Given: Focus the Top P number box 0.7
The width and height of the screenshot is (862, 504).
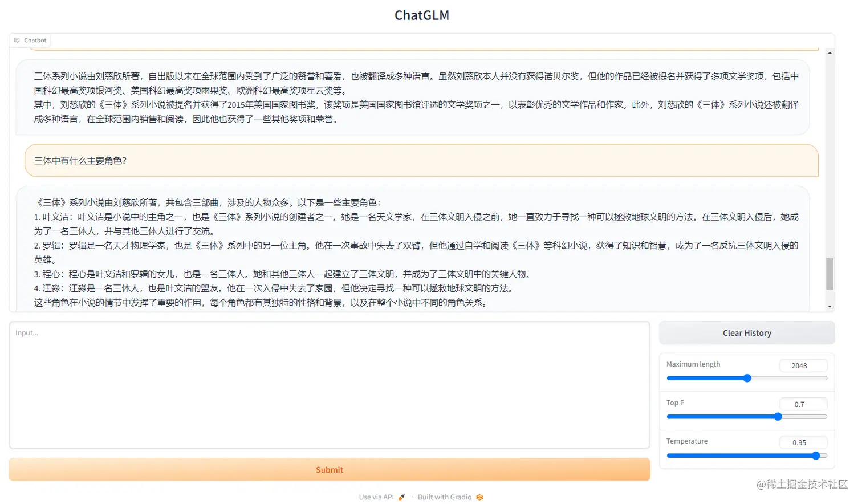Looking at the screenshot, I should [x=803, y=404].
